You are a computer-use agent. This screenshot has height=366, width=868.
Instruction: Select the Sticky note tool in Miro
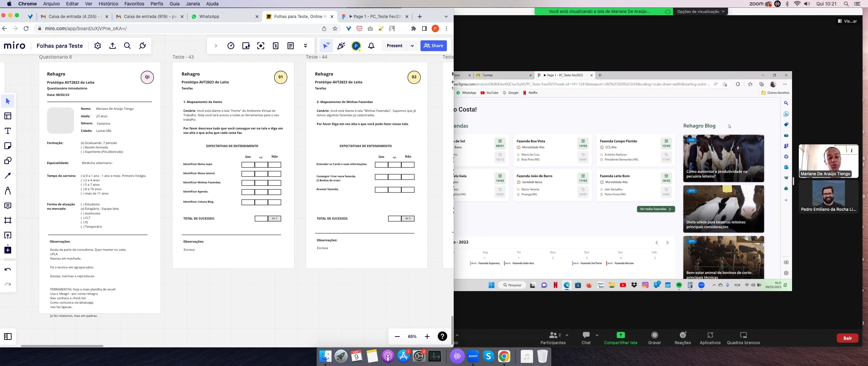point(8,146)
